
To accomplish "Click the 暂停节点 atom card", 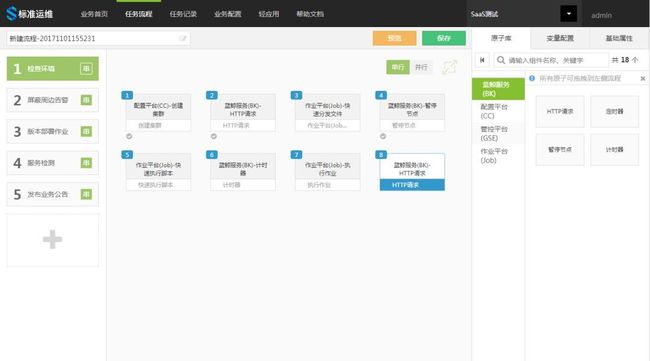I will click(x=560, y=150).
